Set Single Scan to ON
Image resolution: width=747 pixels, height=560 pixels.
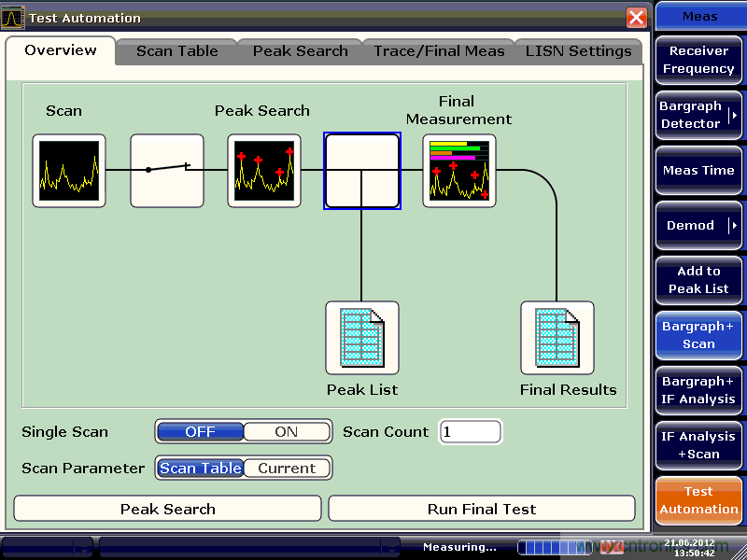pyautogui.click(x=287, y=432)
